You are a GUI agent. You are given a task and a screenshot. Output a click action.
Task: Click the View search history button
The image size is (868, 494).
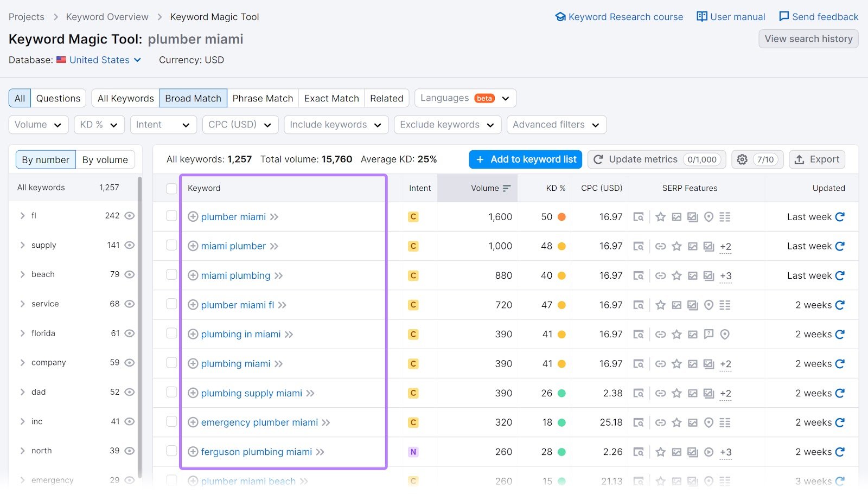[808, 39]
